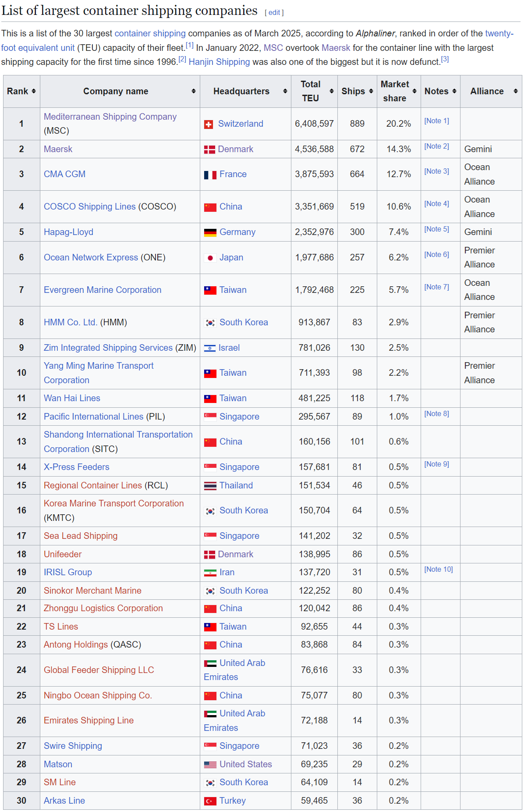Click Singapore flag in PIL row
The image size is (524, 812).
pos(210,417)
